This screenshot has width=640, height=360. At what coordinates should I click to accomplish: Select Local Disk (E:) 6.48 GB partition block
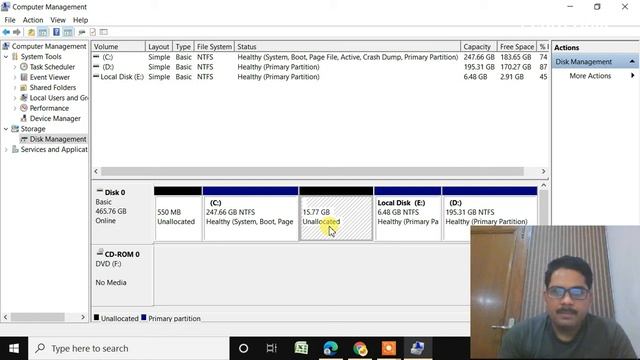pyautogui.click(x=407, y=214)
